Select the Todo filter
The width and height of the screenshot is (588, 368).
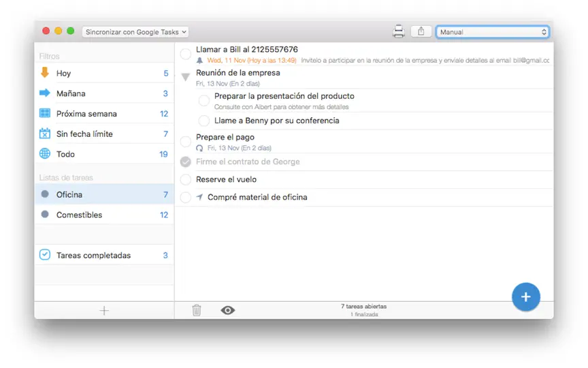[104, 154]
